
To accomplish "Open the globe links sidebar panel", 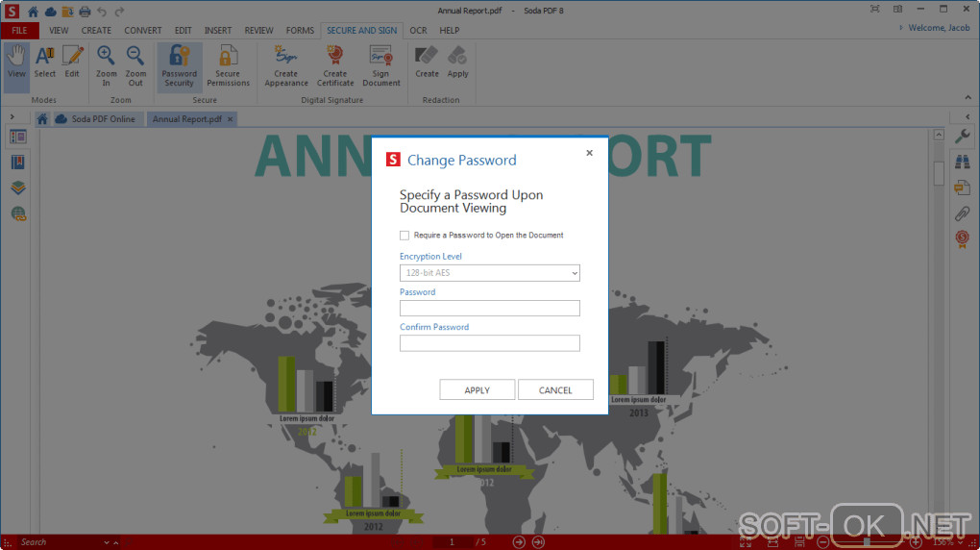I will (x=18, y=214).
